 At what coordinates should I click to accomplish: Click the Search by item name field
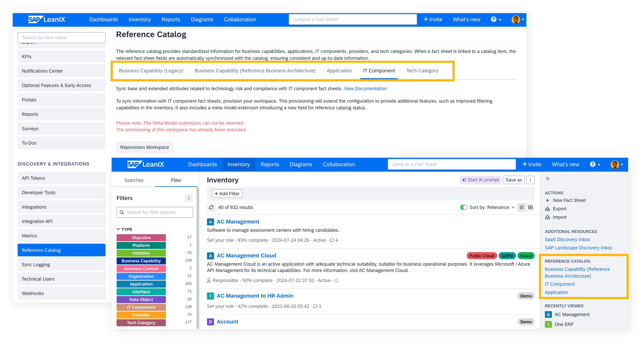[x=62, y=37]
